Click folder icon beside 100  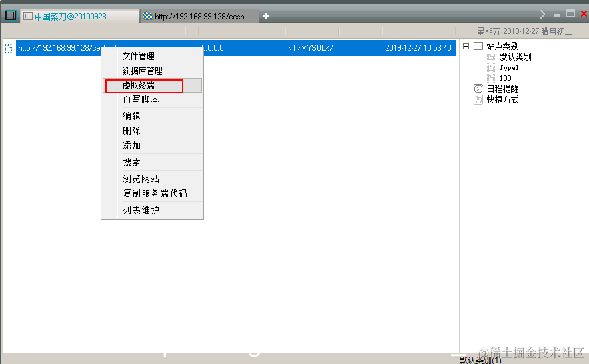[x=490, y=78]
